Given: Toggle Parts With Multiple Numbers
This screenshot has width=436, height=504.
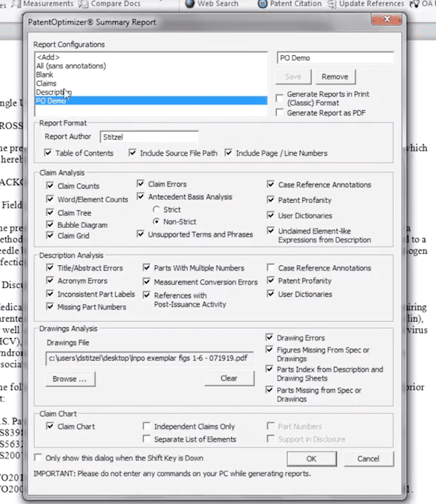Looking at the screenshot, I should click(147, 267).
